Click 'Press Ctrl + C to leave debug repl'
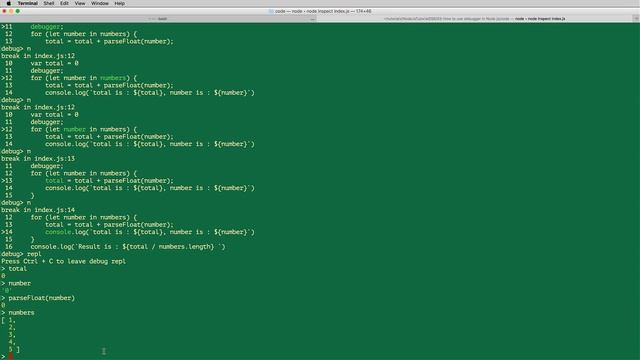640x360 pixels. (63, 261)
